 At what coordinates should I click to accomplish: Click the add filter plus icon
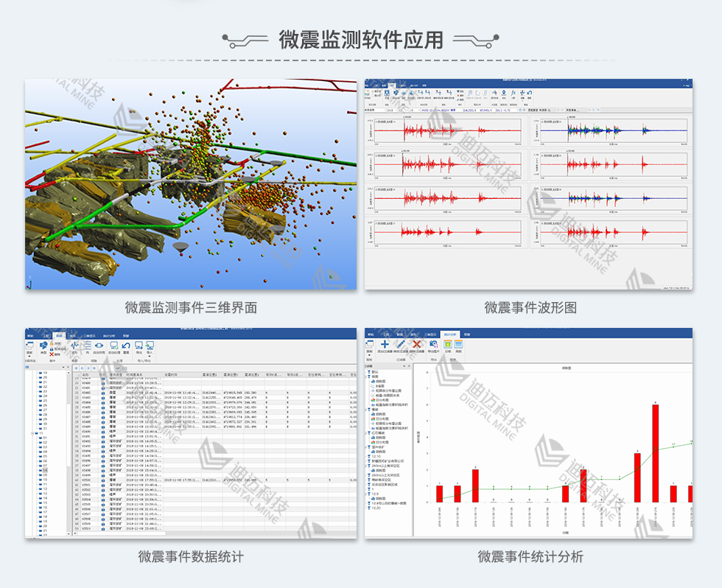385,344
